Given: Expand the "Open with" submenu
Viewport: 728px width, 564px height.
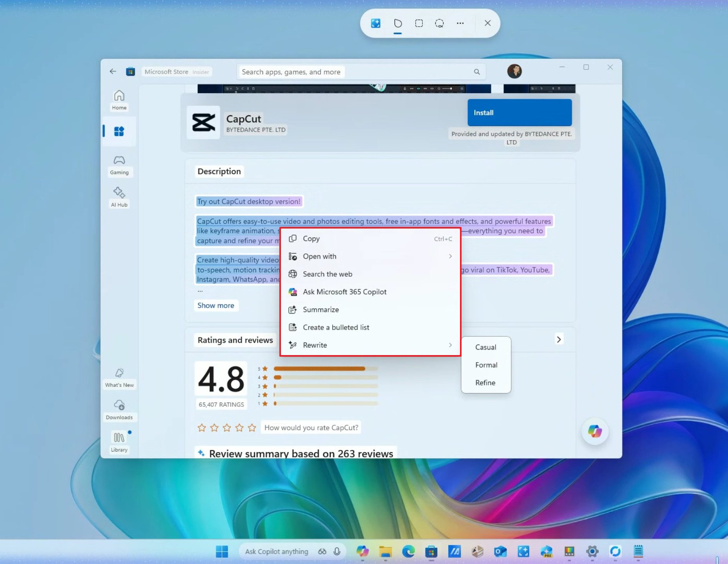Looking at the screenshot, I should 319,256.
